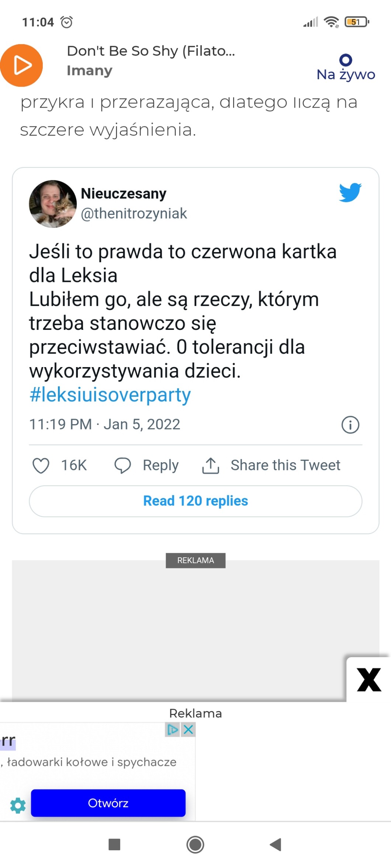Tap the share upload arrow icon

point(211,465)
